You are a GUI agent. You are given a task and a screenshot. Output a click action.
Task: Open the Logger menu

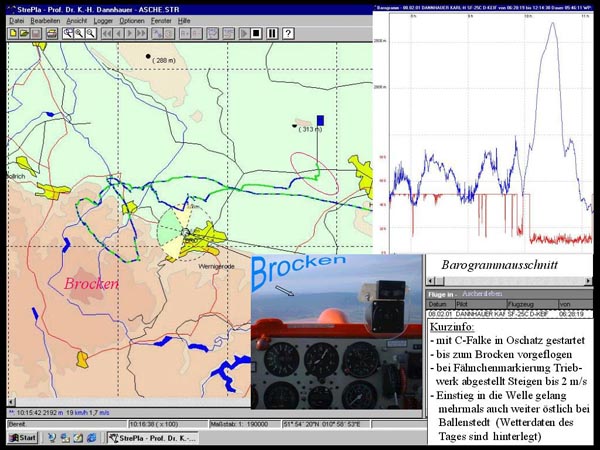point(103,21)
